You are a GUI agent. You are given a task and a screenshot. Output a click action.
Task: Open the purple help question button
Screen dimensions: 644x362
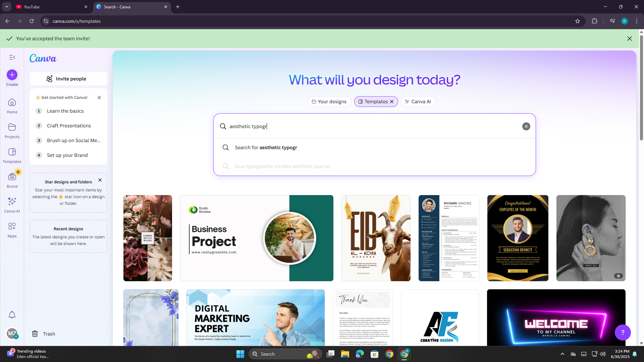click(x=623, y=333)
